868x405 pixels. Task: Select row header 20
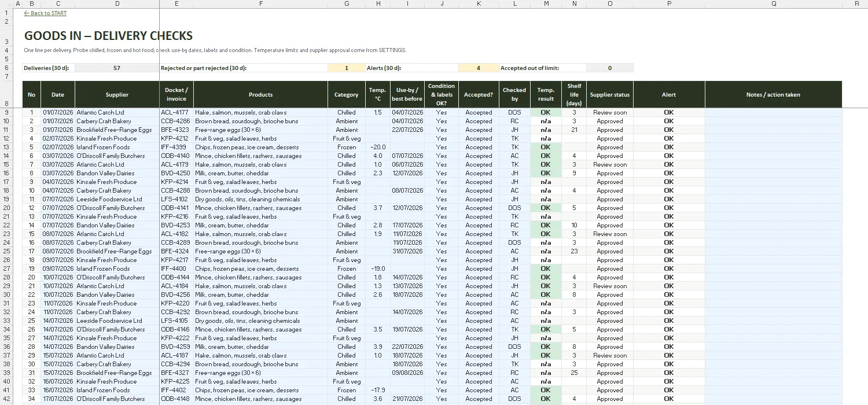click(6, 208)
